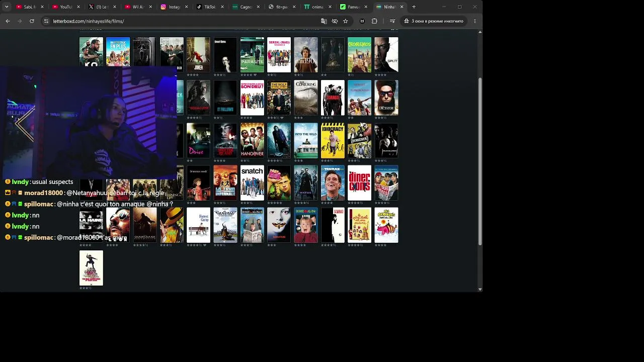The width and height of the screenshot is (644, 362).
Task: Open the Bon Dieu film poster
Action: (x=252, y=98)
